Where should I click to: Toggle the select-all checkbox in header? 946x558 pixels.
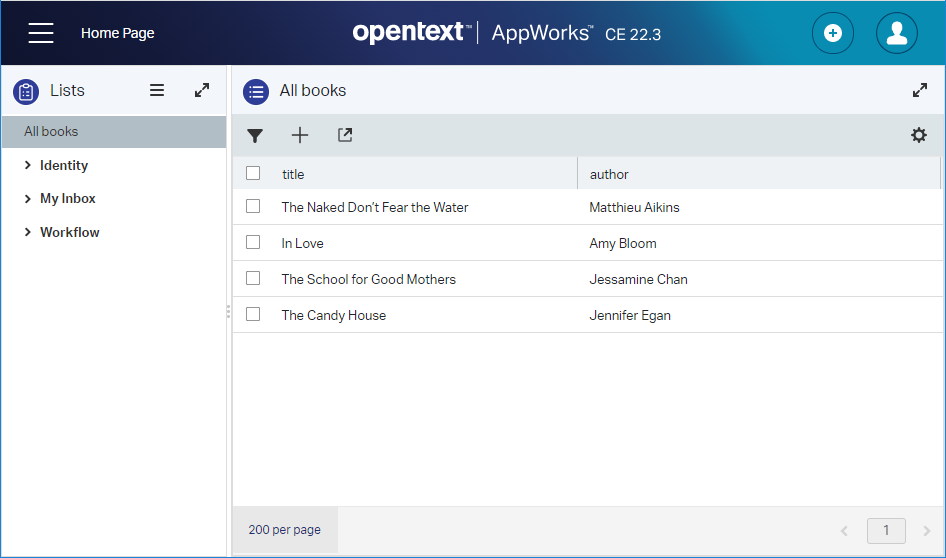click(253, 173)
